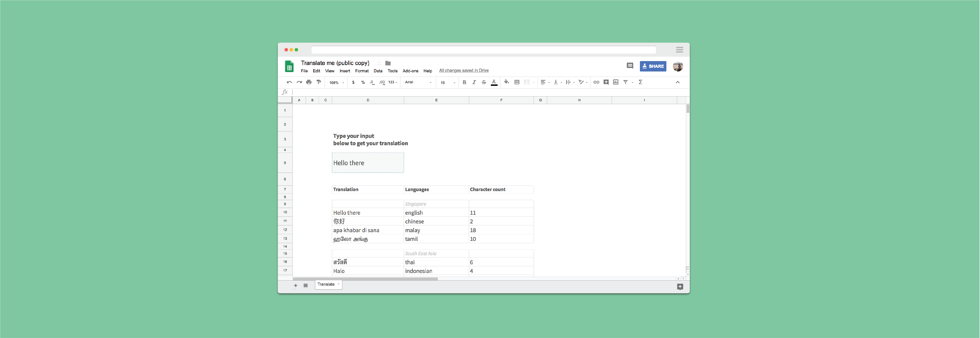The image size is (980, 338).
Task: Click the horizontal scrollbar thumb
Action: [x=365, y=279]
